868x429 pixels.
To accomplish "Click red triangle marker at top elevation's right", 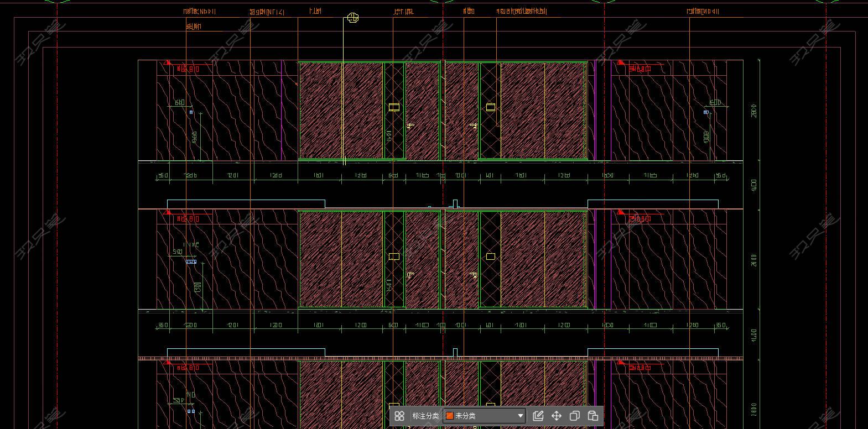I will tap(621, 63).
